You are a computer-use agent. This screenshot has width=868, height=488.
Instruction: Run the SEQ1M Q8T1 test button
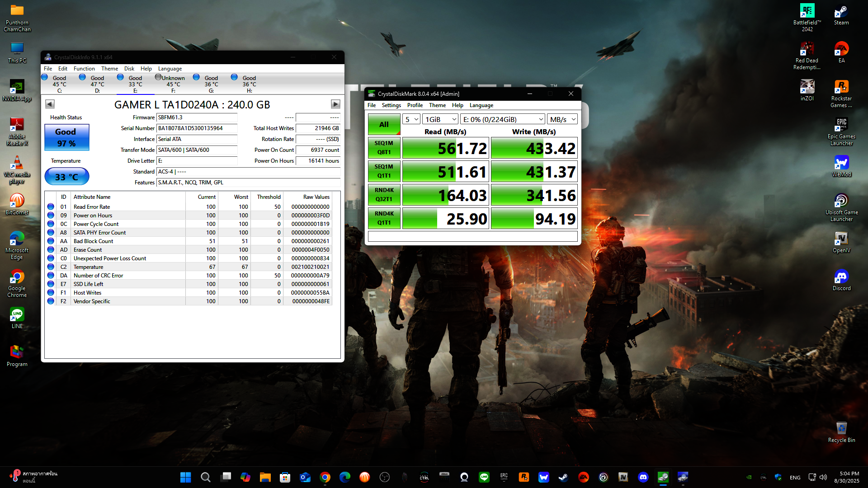point(384,148)
